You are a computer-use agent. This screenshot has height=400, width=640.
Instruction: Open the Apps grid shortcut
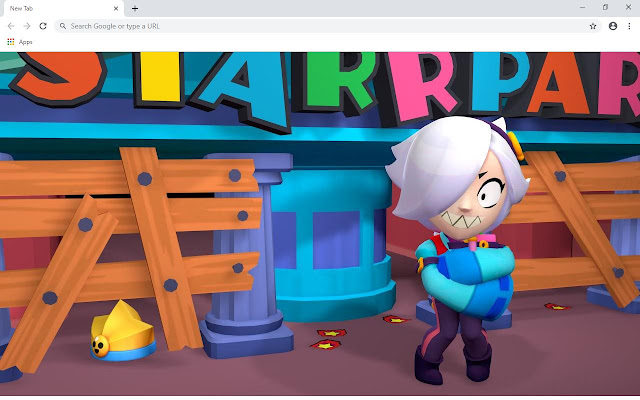11,42
